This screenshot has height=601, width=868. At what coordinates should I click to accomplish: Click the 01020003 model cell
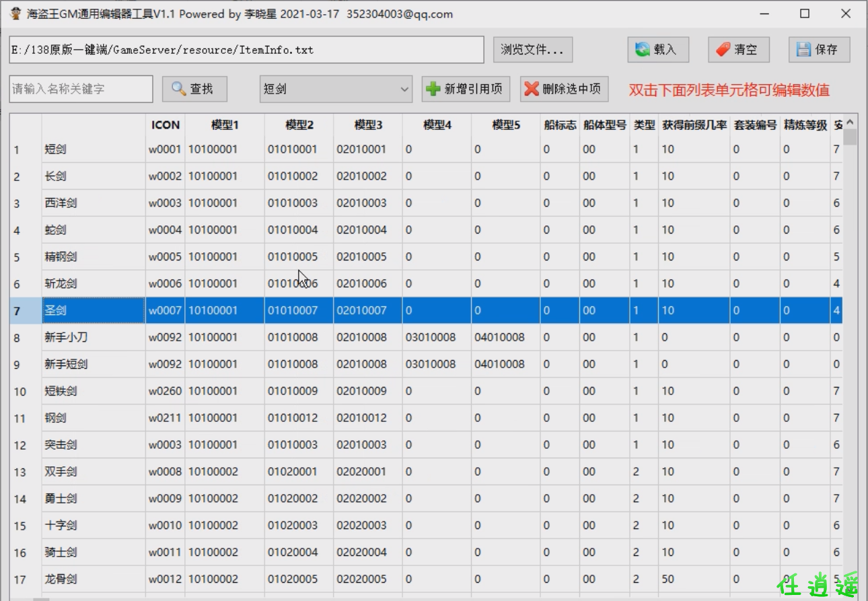[299, 526]
